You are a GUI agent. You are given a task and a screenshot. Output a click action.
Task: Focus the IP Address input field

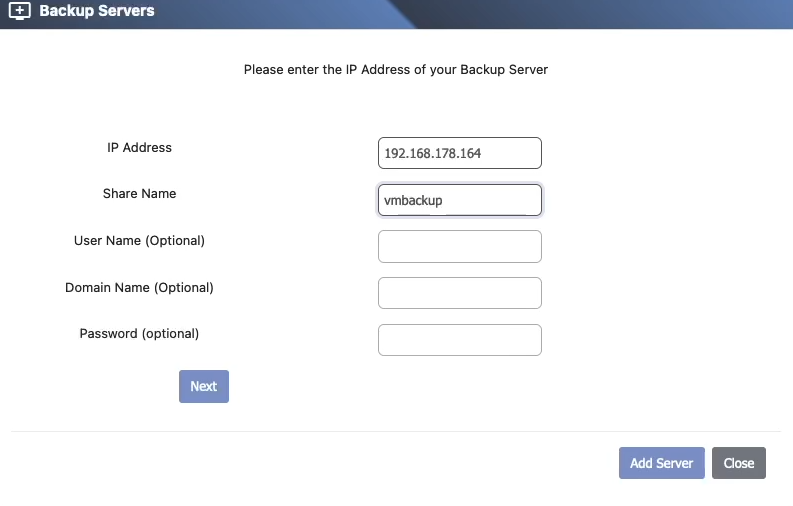(x=459, y=153)
